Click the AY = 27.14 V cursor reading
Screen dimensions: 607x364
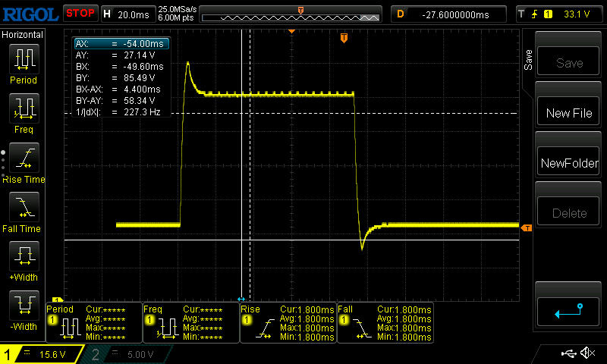pos(121,55)
